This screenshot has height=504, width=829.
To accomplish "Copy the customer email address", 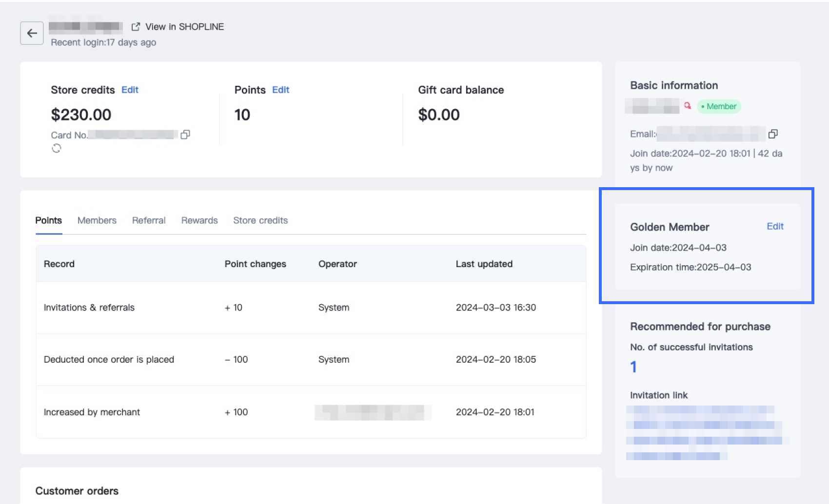I will tap(773, 134).
